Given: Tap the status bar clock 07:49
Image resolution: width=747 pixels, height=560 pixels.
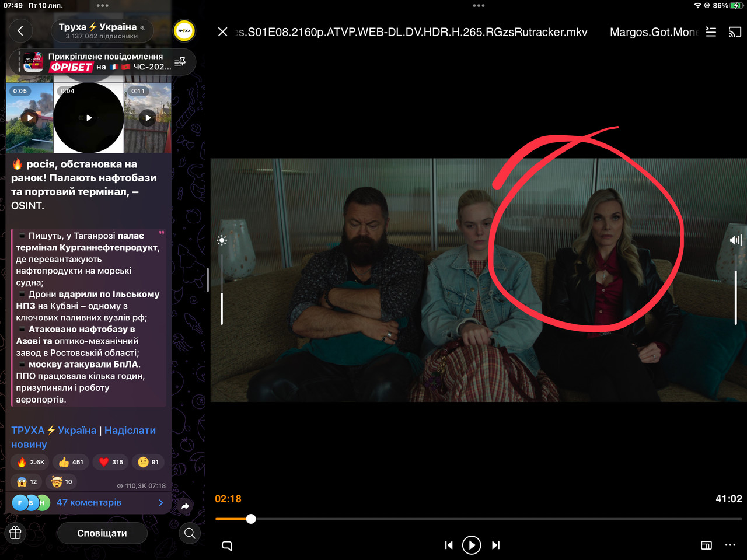Looking at the screenshot, I should 13,5.
